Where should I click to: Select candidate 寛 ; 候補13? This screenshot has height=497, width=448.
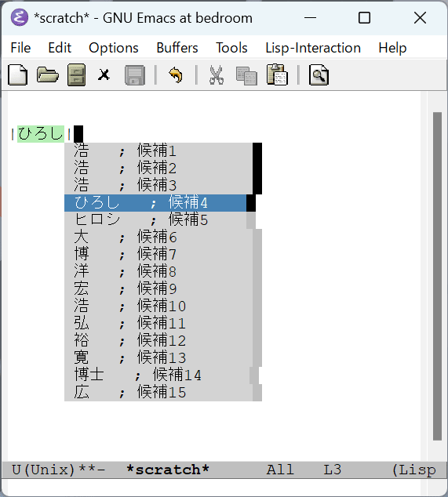pos(158,357)
